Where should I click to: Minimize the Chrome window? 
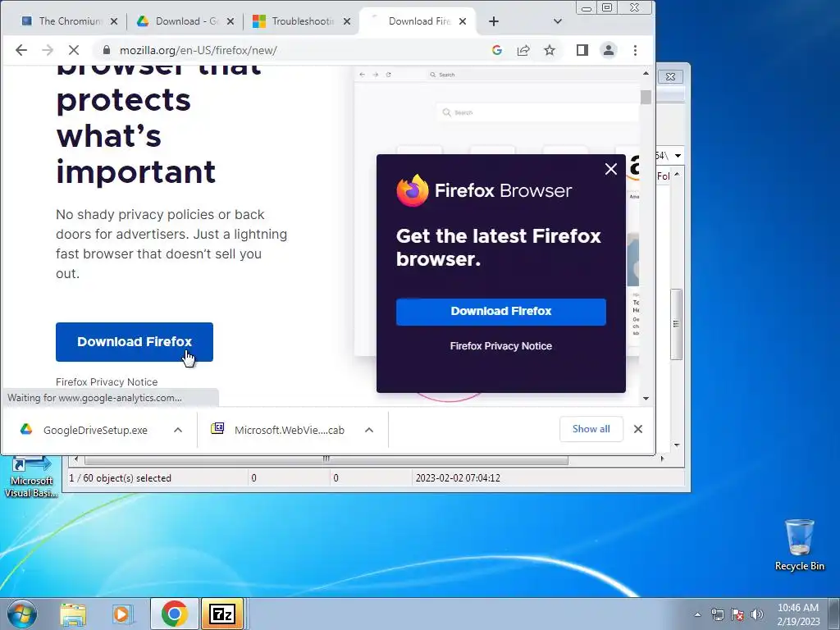pyautogui.click(x=587, y=8)
